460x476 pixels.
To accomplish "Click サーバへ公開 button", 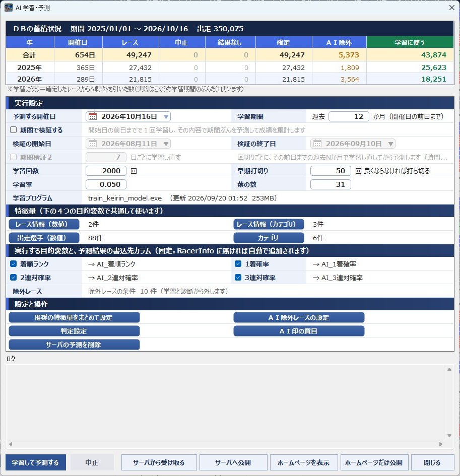I will (233, 462).
